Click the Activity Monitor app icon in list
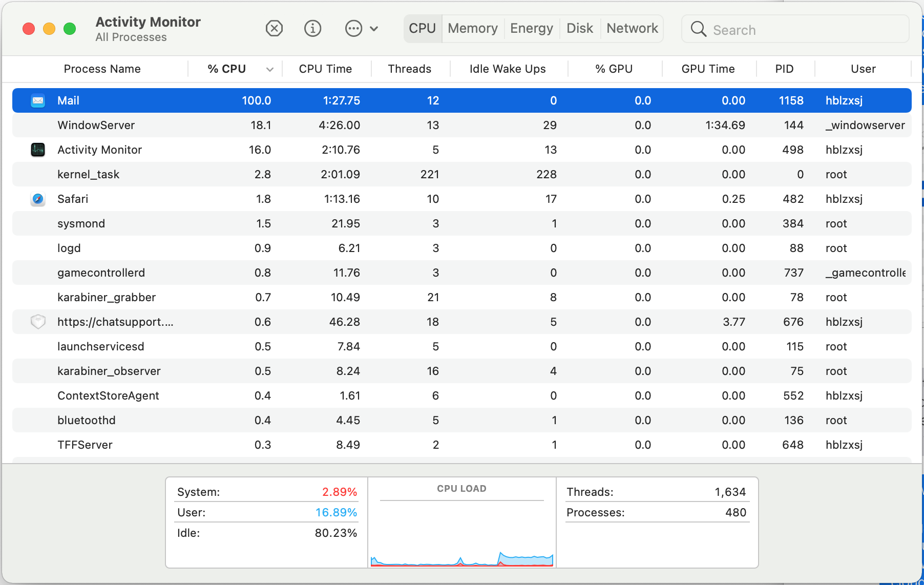 38,150
